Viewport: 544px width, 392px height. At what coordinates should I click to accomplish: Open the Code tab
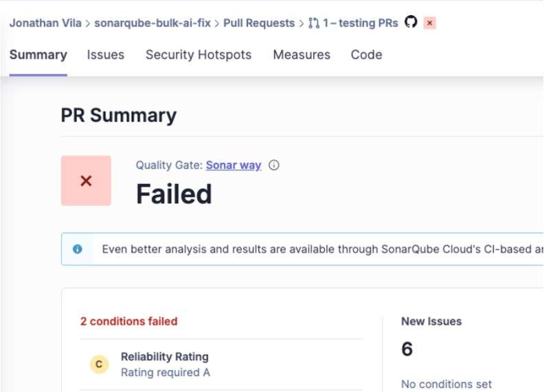[366, 55]
